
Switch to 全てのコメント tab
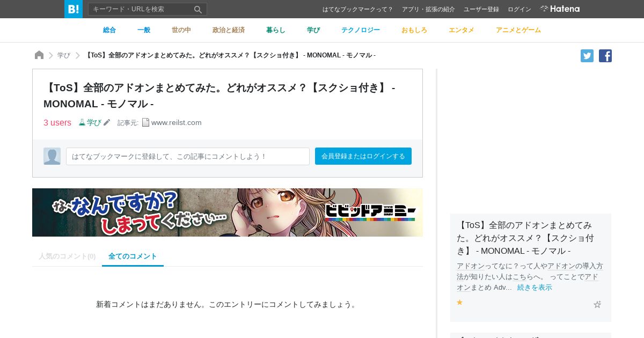[133, 256]
